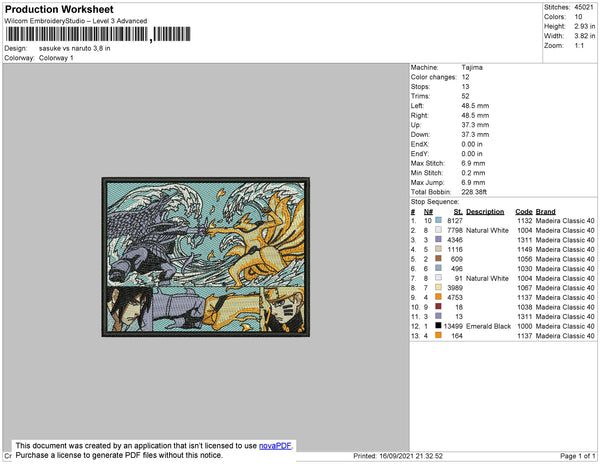
Task: Click the 'Colorway 1' value
Action: coord(56,58)
